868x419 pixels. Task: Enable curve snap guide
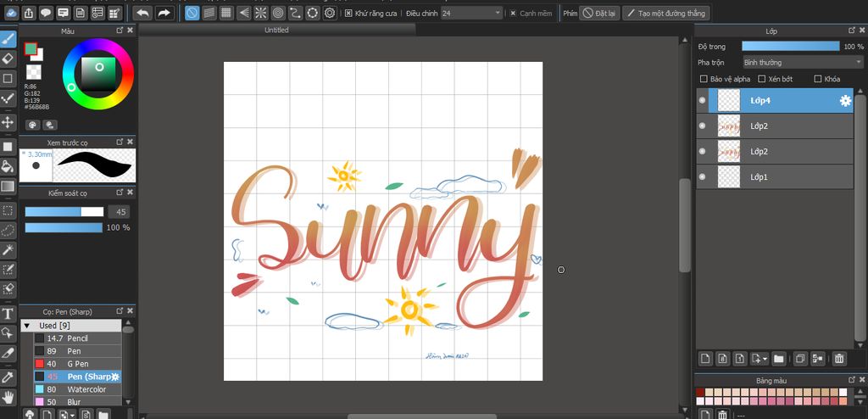click(295, 13)
